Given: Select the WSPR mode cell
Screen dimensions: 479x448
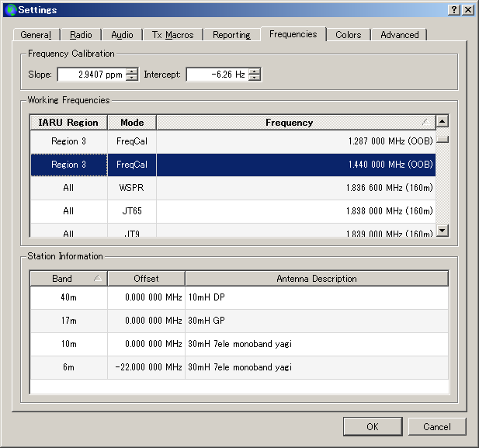Looking at the screenshot, I should tap(132, 188).
